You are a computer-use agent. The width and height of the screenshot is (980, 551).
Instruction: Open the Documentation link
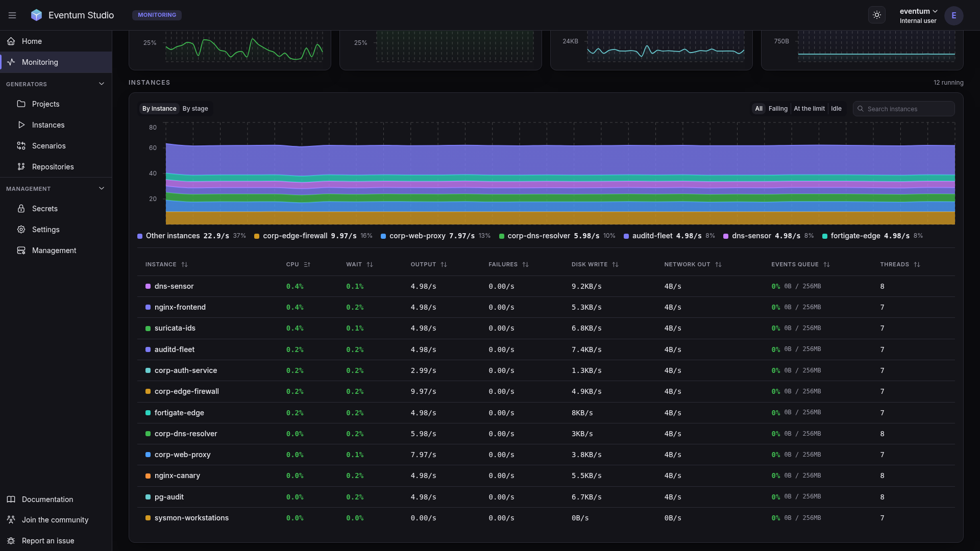point(47,499)
